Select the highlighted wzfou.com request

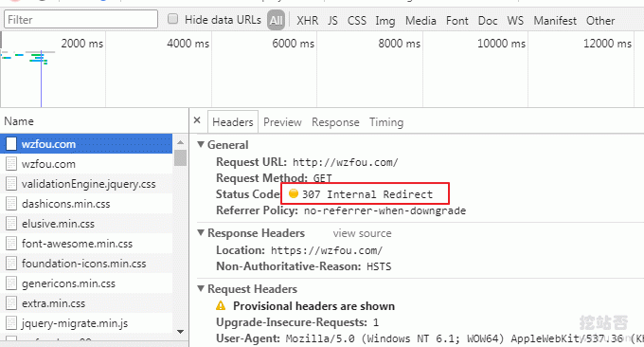(86, 144)
